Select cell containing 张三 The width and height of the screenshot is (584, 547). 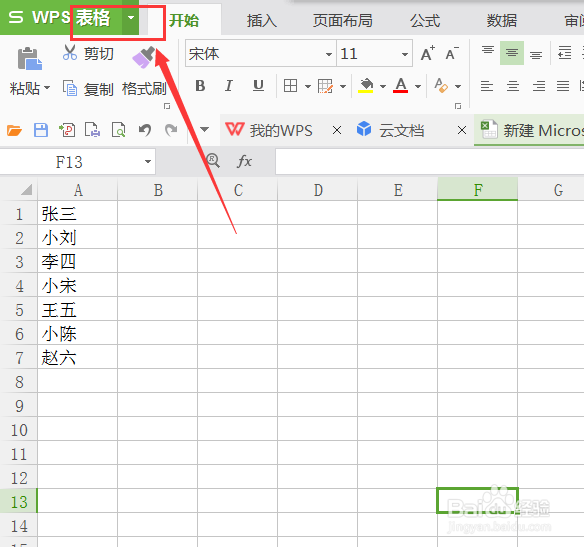coord(77,214)
